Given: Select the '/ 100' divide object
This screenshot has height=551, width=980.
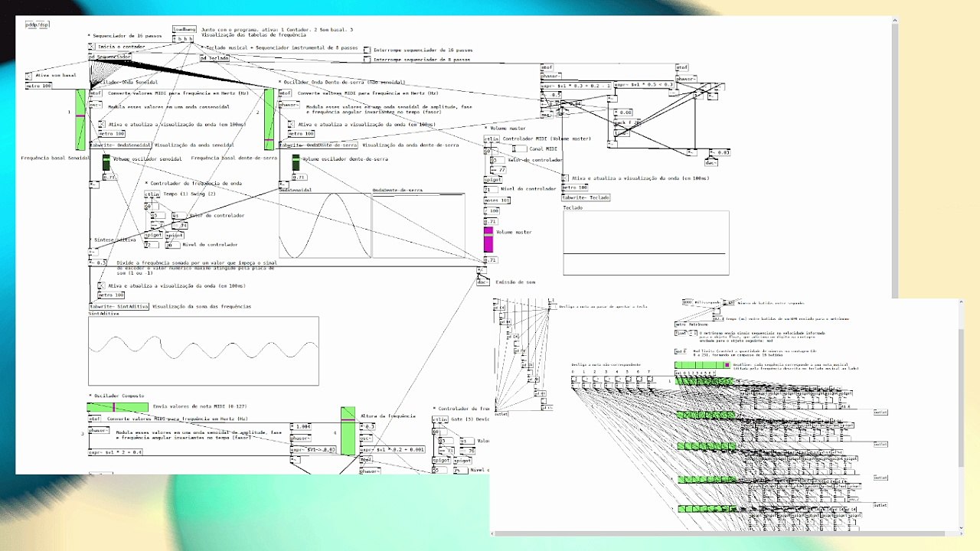Looking at the screenshot, I should (x=492, y=210).
